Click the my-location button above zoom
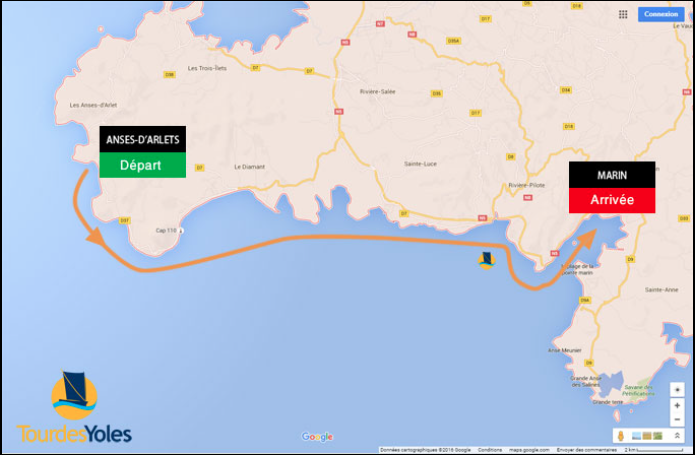 tap(677, 390)
